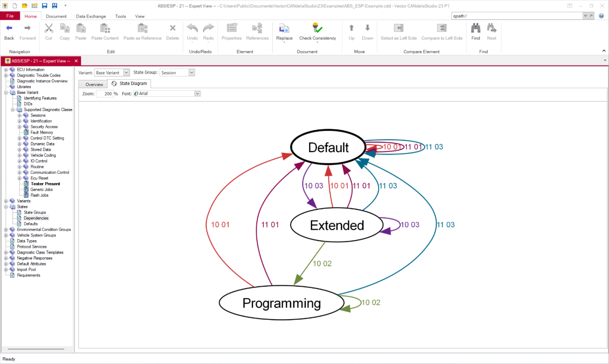
Task: Click the help question mark icon
Action: (601, 16)
